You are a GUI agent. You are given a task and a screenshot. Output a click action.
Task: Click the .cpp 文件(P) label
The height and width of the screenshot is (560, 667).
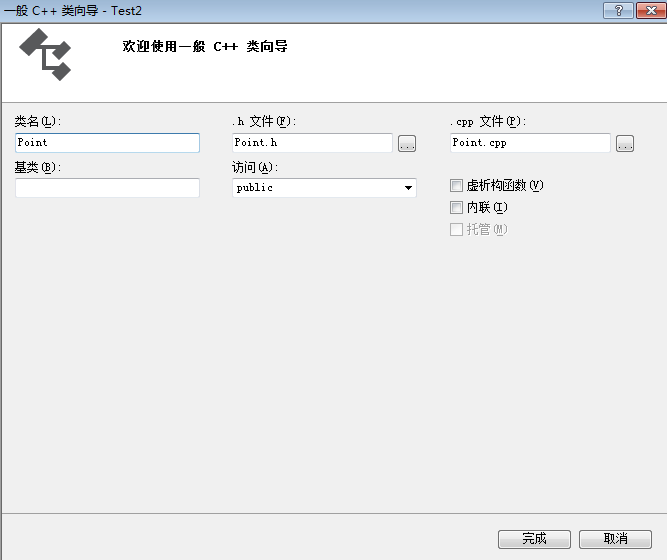(x=488, y=121)
